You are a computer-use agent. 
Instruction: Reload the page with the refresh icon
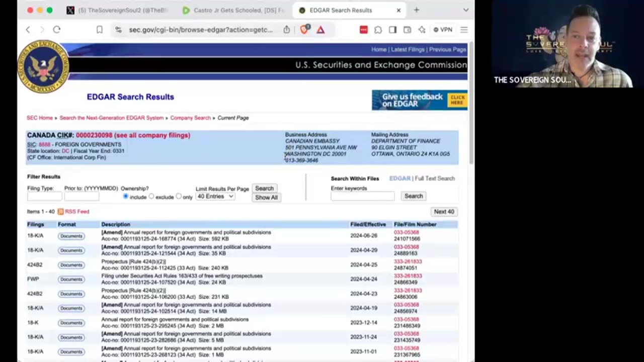(x=57, y=30)
